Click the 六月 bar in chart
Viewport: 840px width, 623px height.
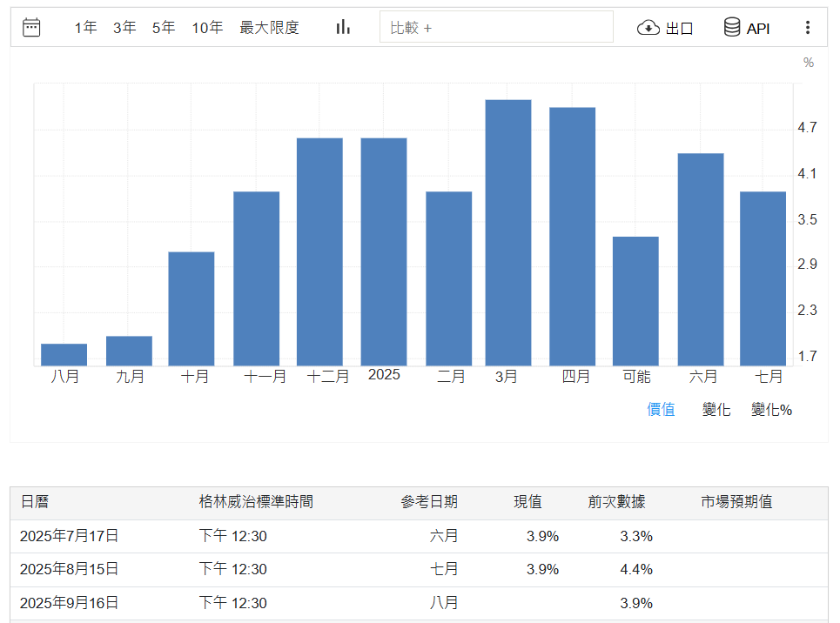tap(701, 260)
